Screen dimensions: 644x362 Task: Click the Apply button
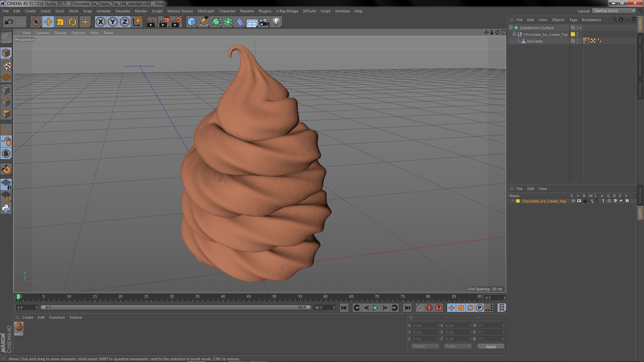491,347
